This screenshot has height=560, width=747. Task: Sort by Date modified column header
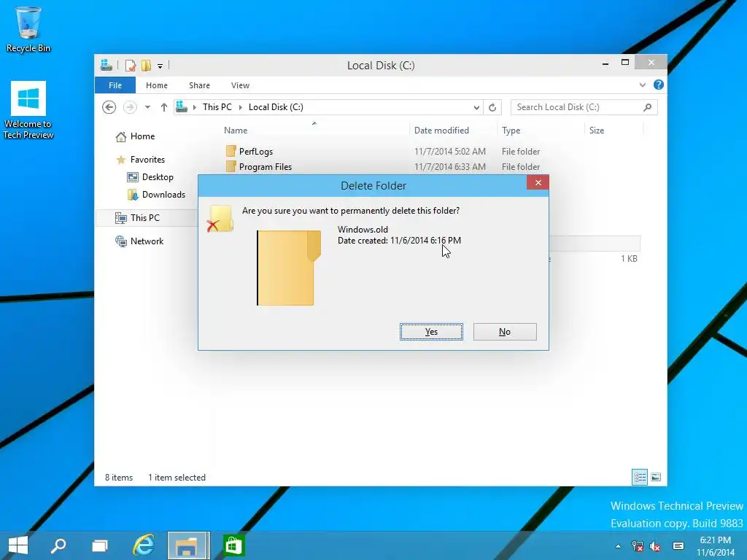tap(441, 131)
